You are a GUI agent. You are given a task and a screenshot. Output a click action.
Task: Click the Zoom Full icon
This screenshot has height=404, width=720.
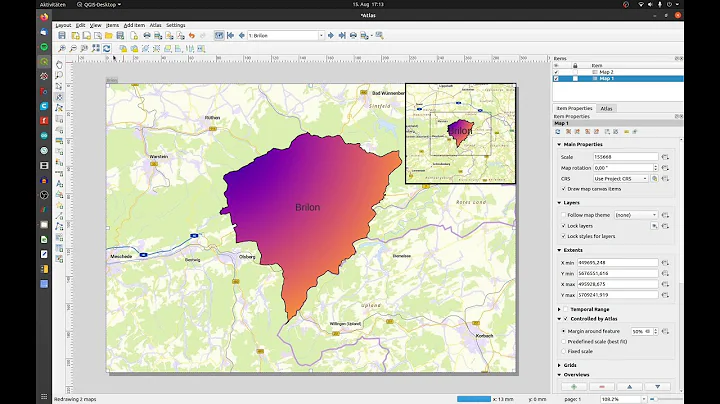(96, 49)
